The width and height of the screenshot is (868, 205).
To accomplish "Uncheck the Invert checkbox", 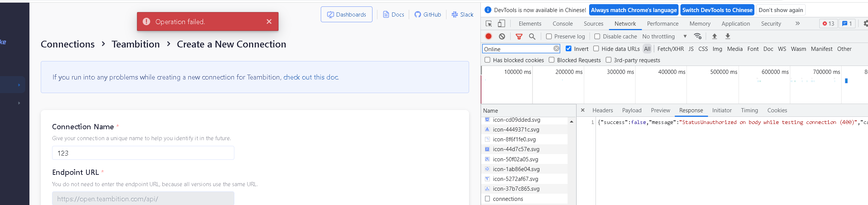I will [568, 49].
